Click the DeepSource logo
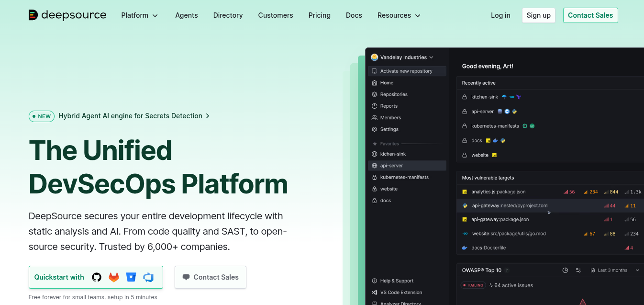The image size is (644, 305). pyautogui.click(x=67, y=15)
